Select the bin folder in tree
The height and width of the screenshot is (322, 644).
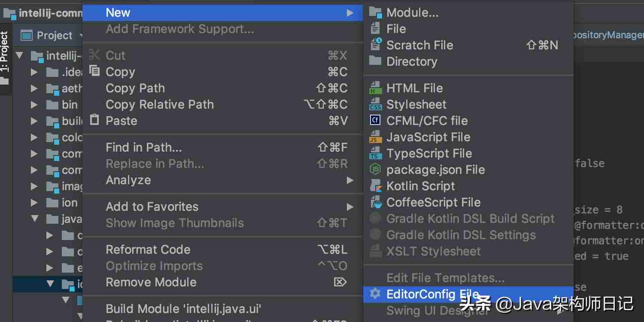[70, 104]
